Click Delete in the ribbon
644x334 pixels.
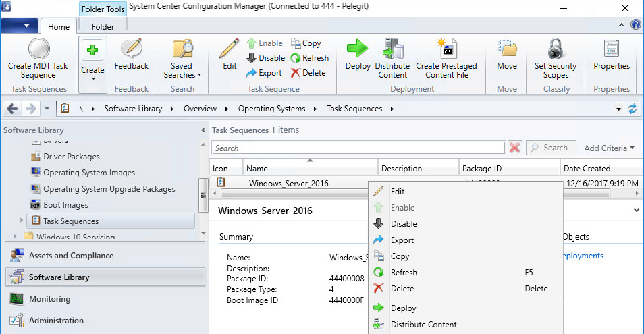tap(308, 73)
